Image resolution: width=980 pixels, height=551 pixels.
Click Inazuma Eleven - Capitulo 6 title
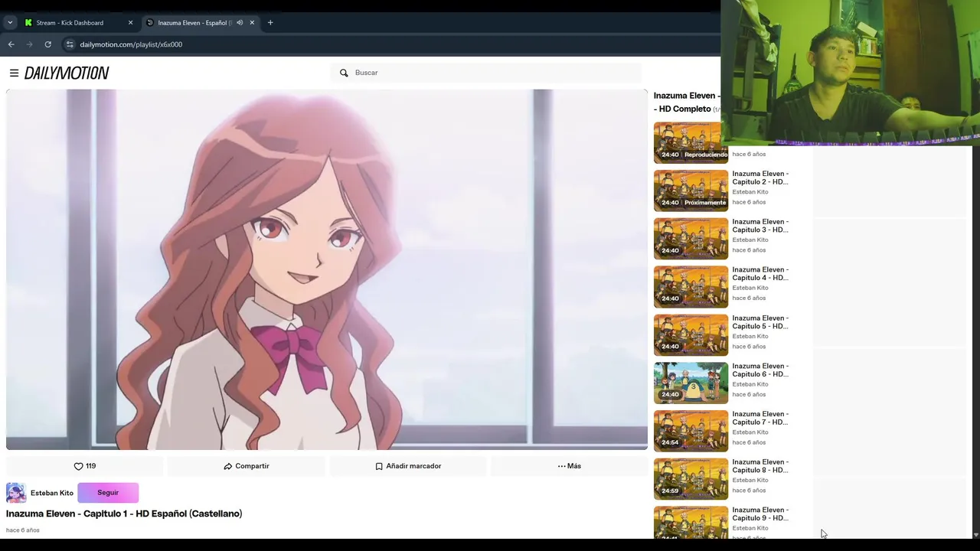(760, 370)
